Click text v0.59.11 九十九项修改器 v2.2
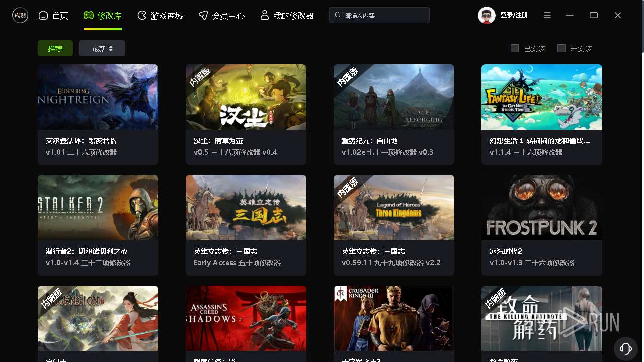 click(391, 263)
